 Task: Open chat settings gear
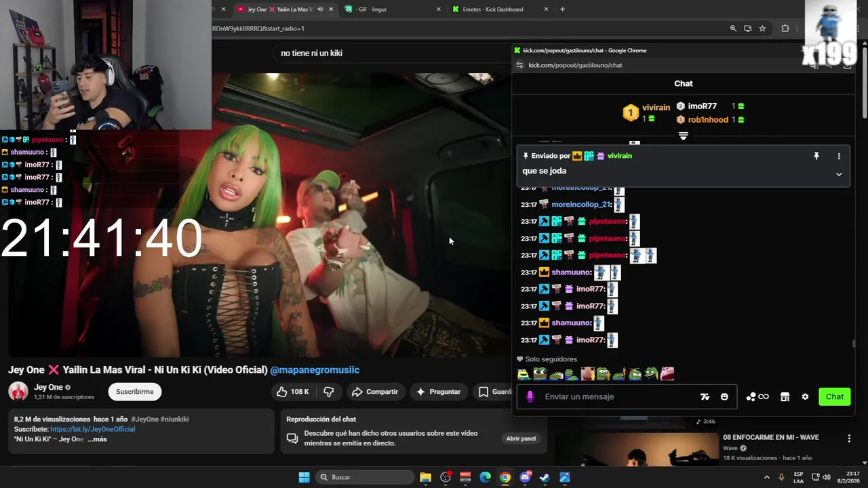[805, 396]
